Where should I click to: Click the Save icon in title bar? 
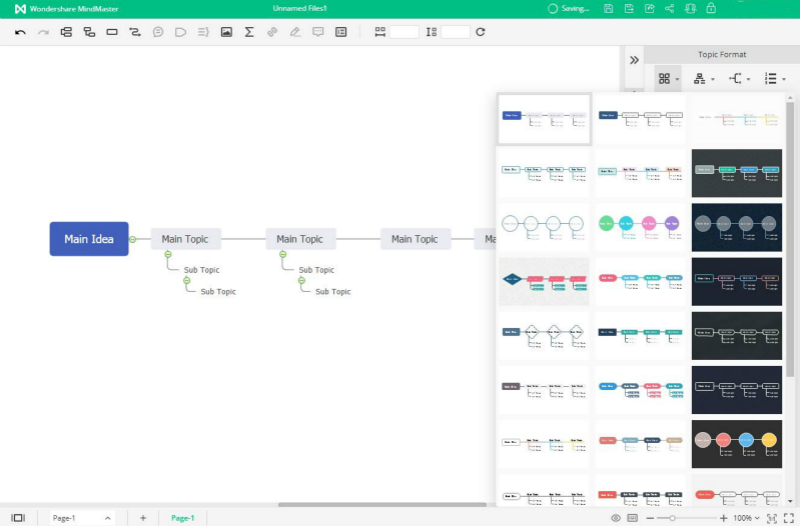608,8
